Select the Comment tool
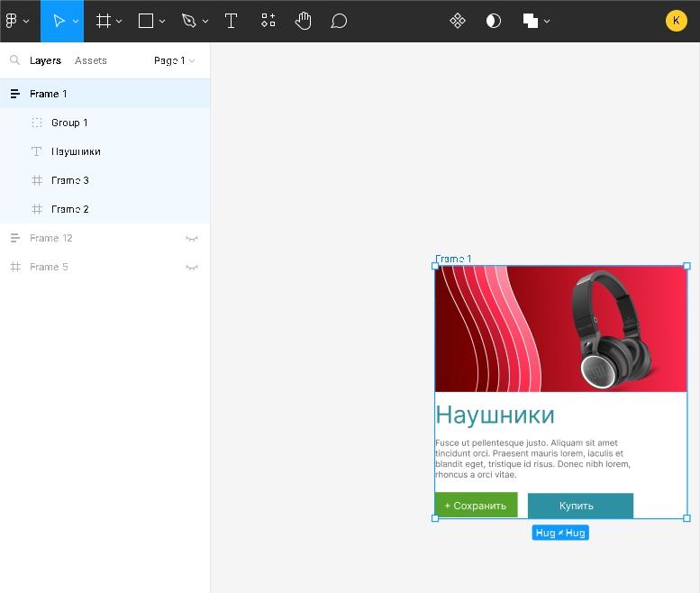 tap(339, 21)
